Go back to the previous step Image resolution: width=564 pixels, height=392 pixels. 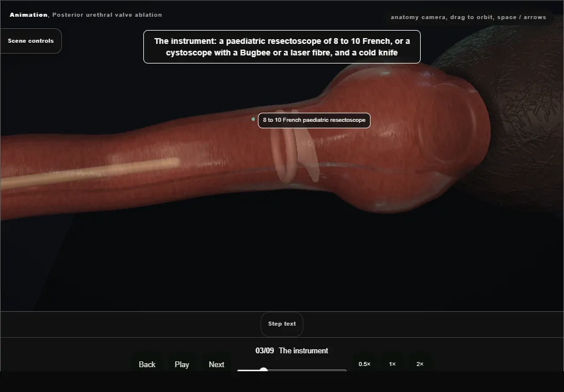[147, 364]
